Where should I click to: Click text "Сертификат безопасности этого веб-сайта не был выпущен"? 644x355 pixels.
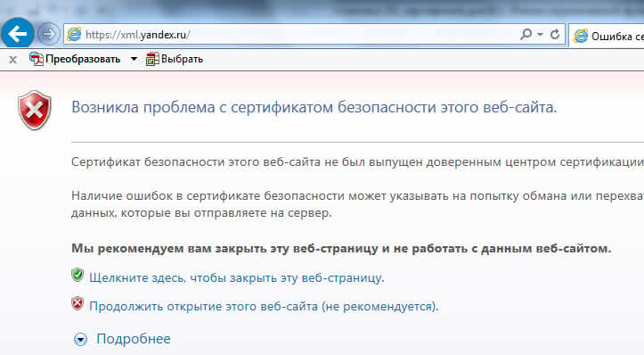247,162
